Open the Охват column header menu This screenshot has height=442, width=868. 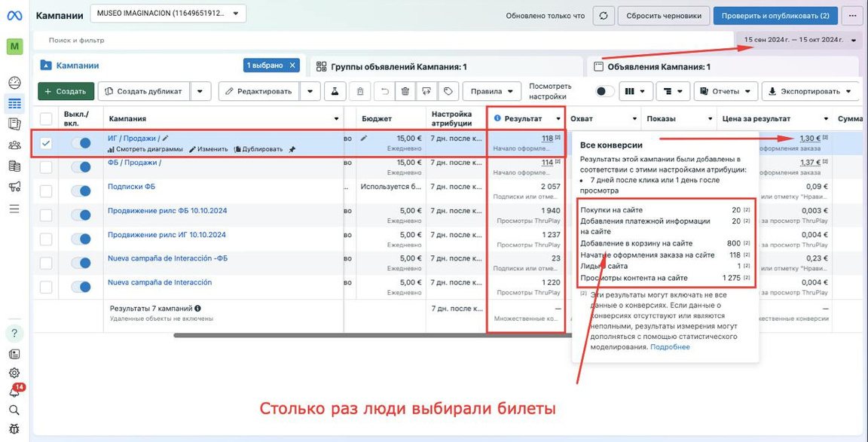635,119
